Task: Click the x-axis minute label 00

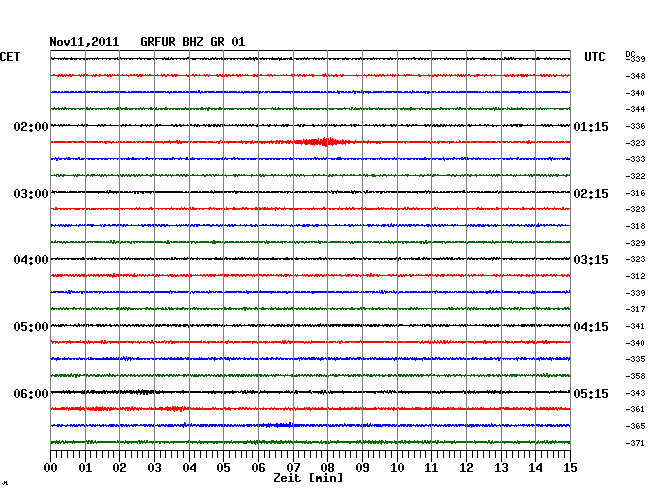Action: click(x=51, y=468)
